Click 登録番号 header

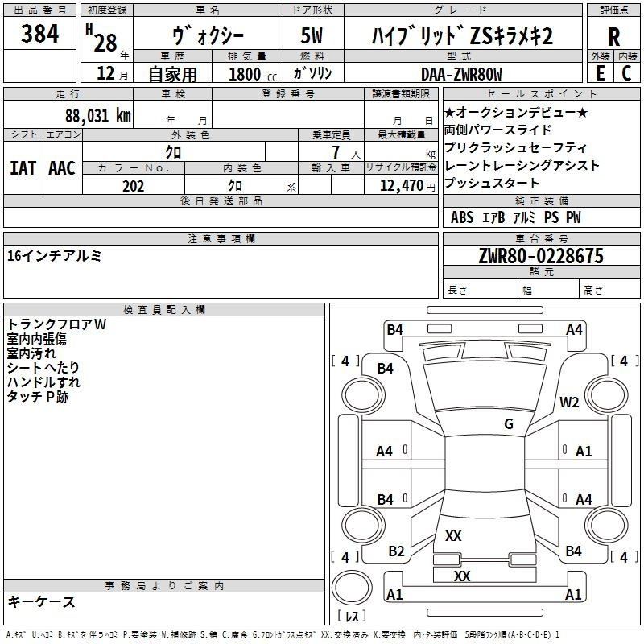coord(288,93)
